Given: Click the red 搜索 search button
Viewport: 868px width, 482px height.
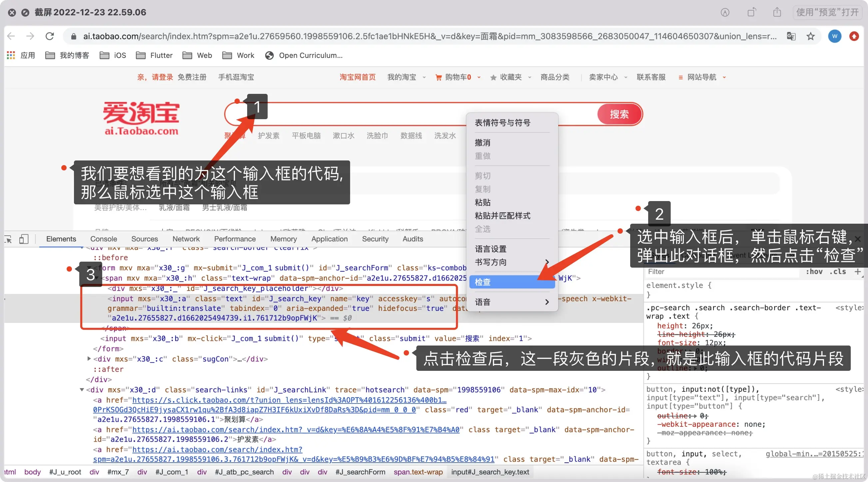Looking at the screenshot, I should coord(619,114).
